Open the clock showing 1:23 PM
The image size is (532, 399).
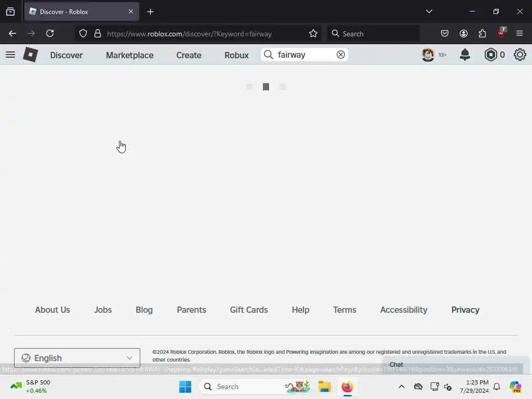pyautogui.click(x=474, y=387)
